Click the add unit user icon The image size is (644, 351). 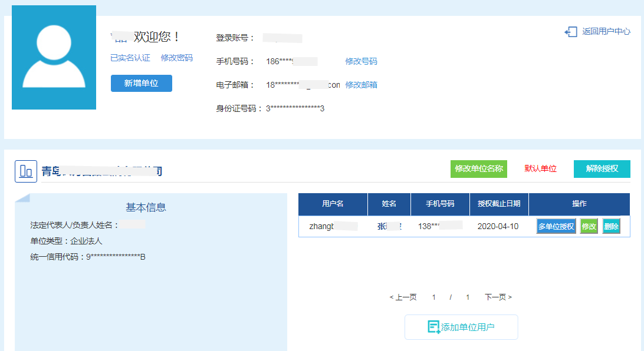click(433, 327)
